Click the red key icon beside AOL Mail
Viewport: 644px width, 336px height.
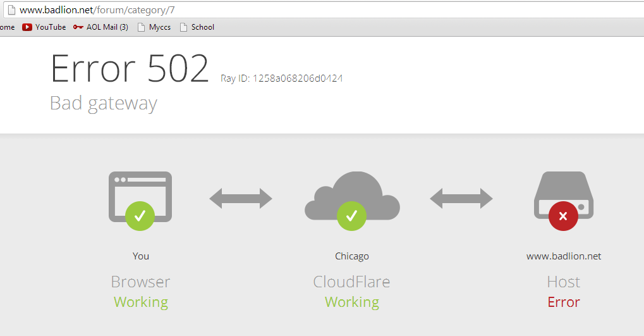point(78,27)
